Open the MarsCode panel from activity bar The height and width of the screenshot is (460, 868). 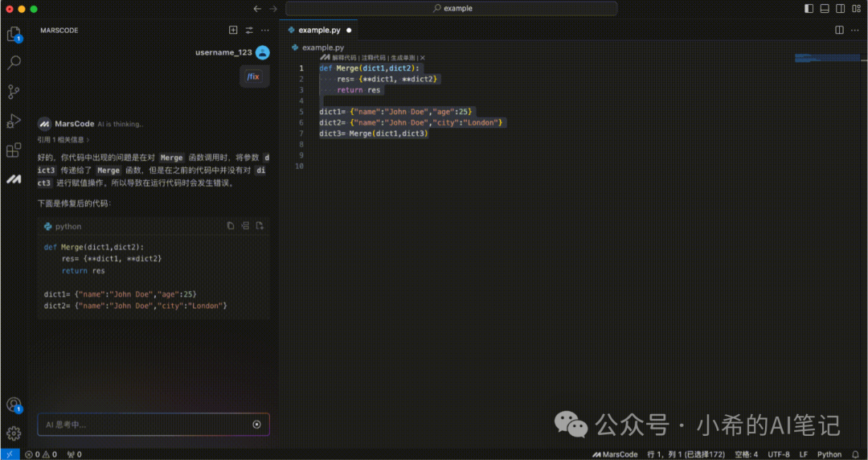pos(14,179)
